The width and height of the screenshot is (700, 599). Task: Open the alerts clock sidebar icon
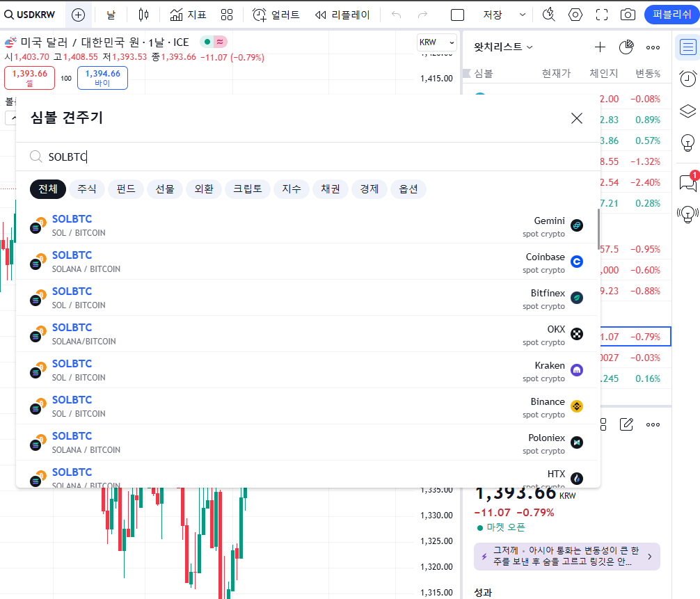(688, 79)
